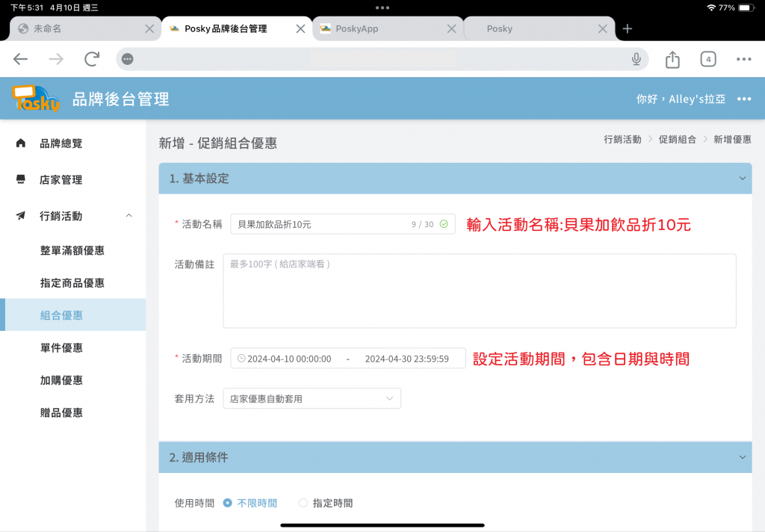The image size is (765, 532).
Task: Click the Posky logo
Action: (36, 99)
